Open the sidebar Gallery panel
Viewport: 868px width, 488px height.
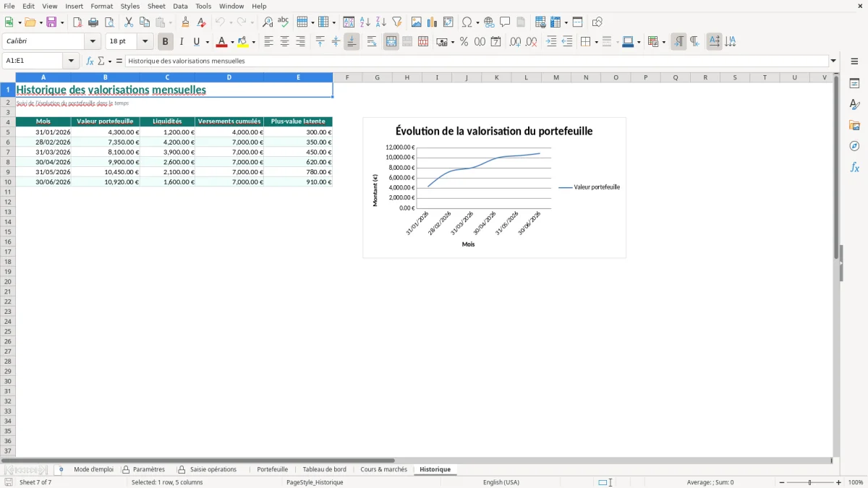[854, 126]
